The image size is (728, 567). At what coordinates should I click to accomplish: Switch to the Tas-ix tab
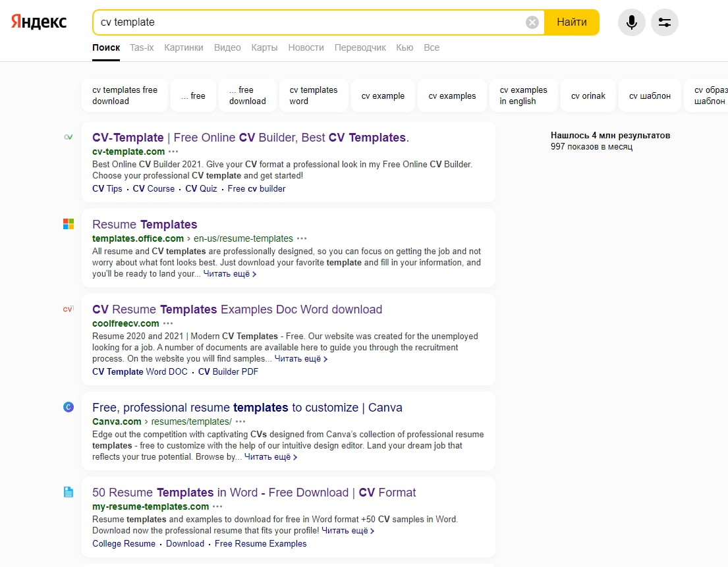tap(142, 47)
